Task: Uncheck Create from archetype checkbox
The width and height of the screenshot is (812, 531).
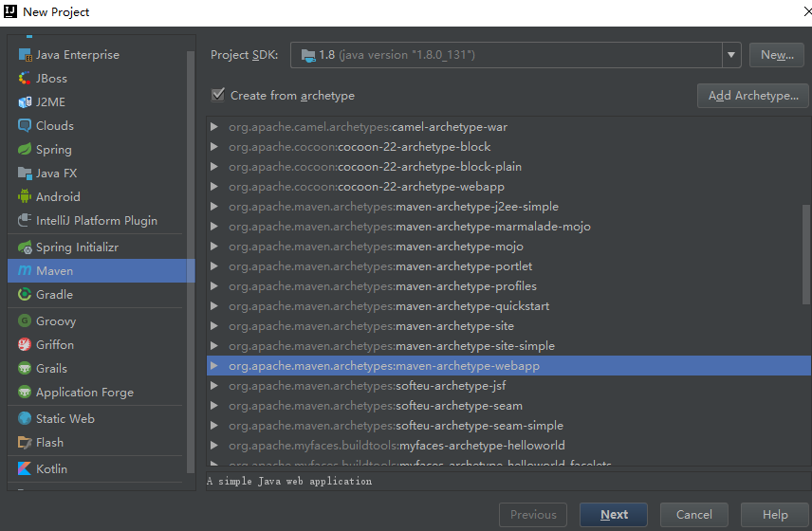Action: (x=218, y=95)
